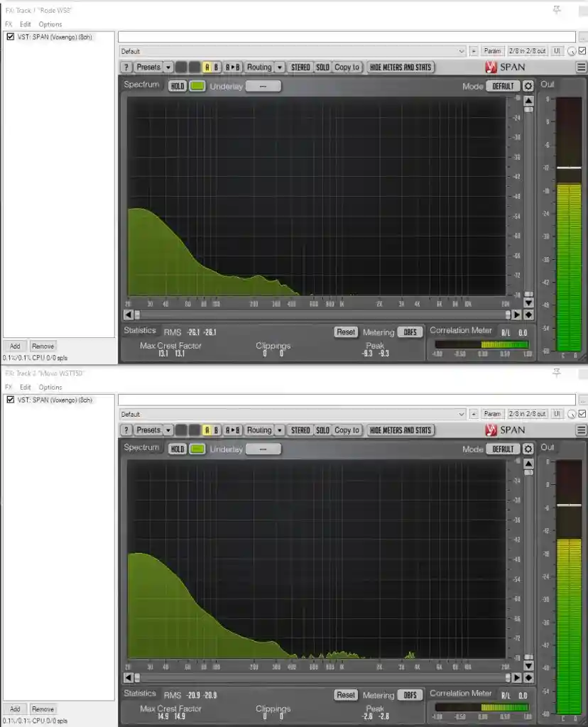588x727 pixels.
Task: Open Default preset combo box in Rode WS8 window
Action: [x=293, y=51]
